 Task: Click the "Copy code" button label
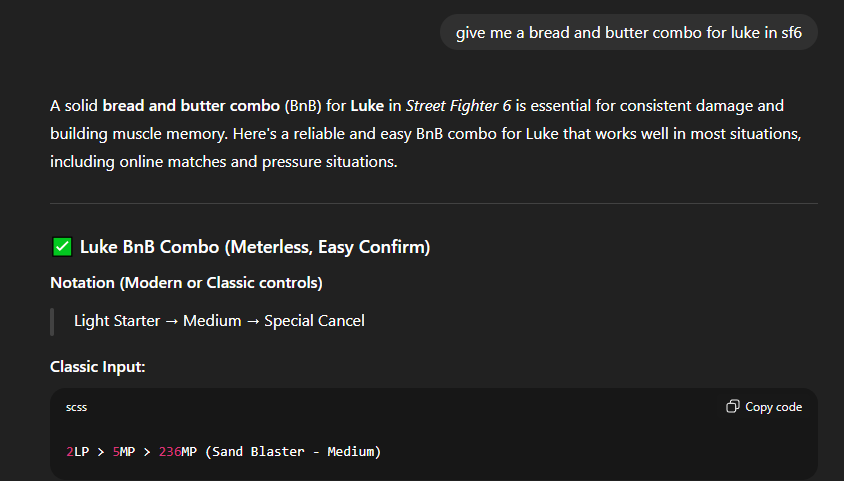coord(773,407)
